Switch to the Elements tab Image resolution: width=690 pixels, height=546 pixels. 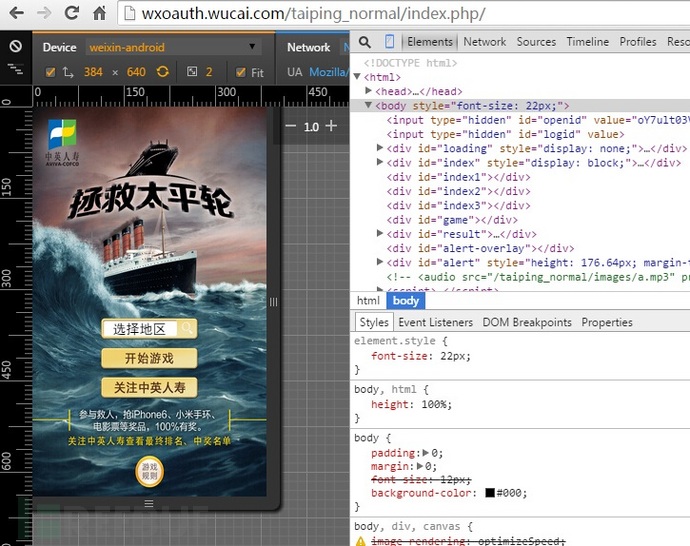tap(430, 42)
